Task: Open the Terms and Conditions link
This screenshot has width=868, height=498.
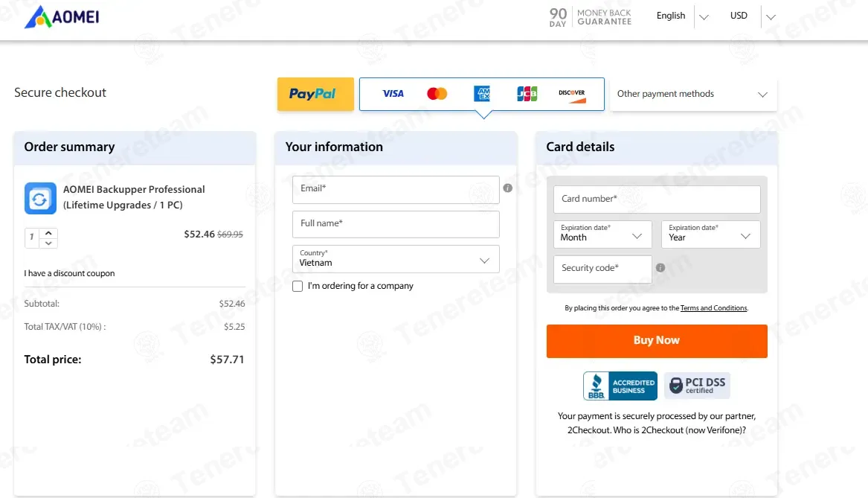Action: coord(713,308)
